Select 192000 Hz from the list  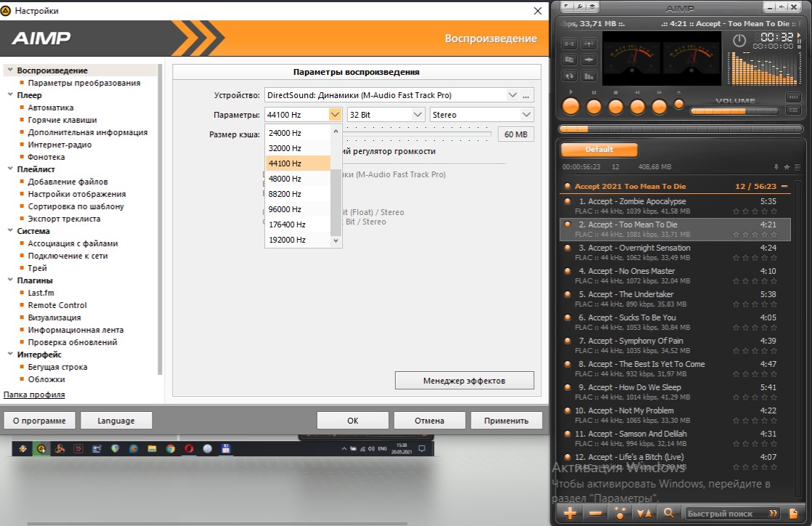coord(298,240)
